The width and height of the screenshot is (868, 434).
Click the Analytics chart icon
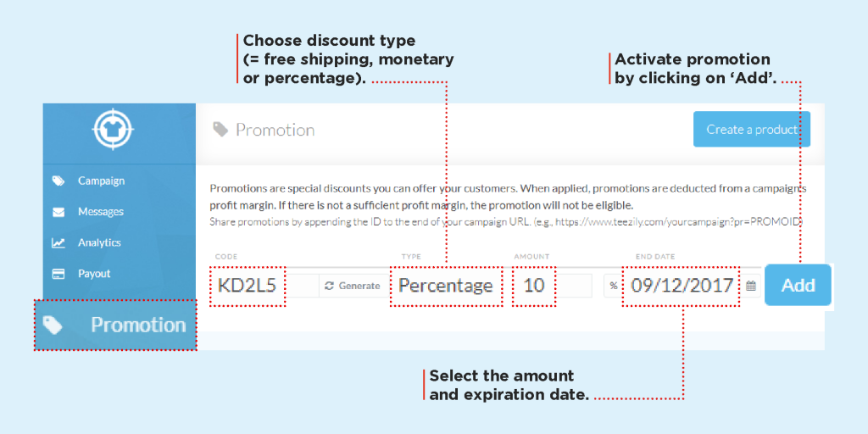58,243
